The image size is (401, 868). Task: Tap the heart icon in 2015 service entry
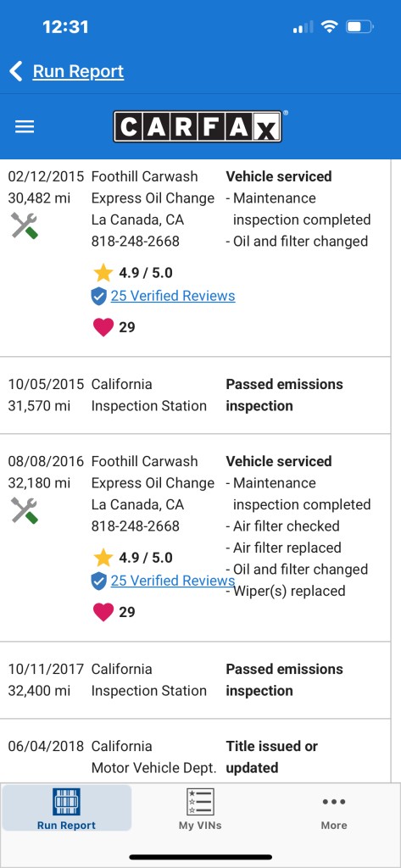[103, 327]
